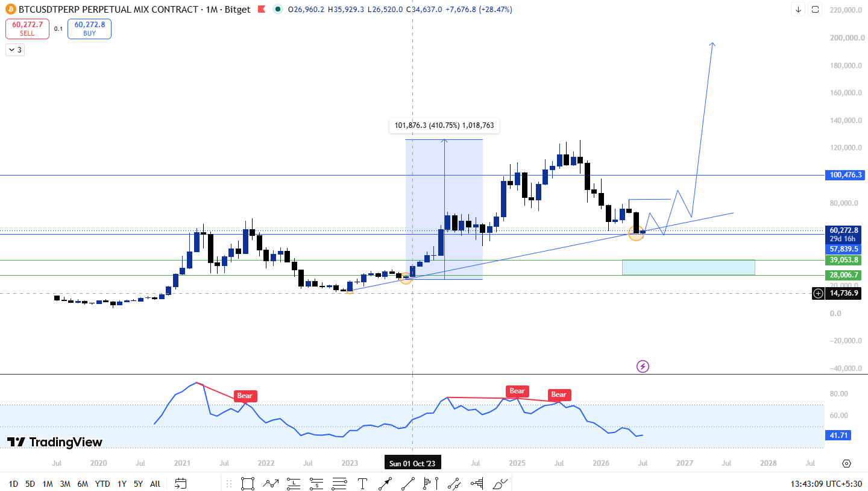Screen dimensions: 868x491
Task: Select the All time range
Action: (x=155, y=483)
